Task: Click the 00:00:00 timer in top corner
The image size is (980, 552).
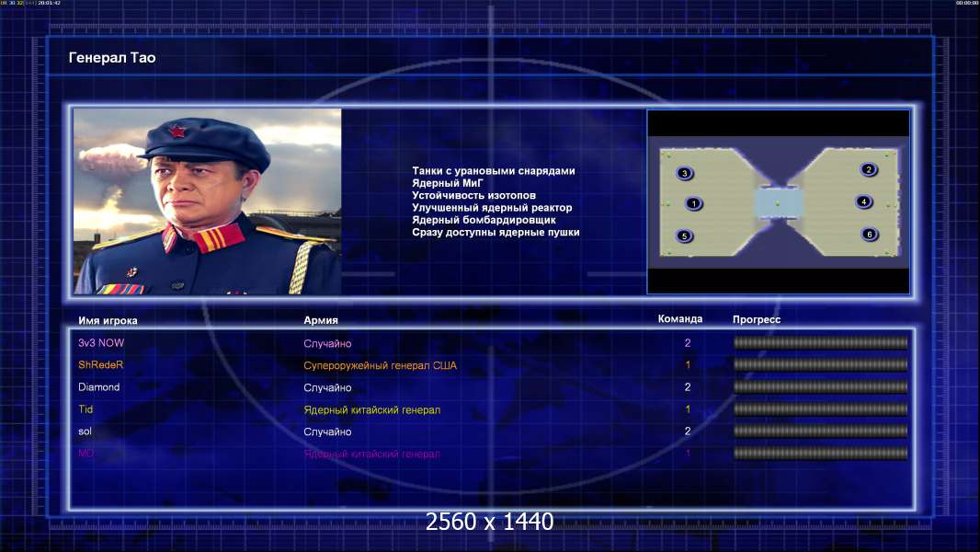Action: (967, 3)
